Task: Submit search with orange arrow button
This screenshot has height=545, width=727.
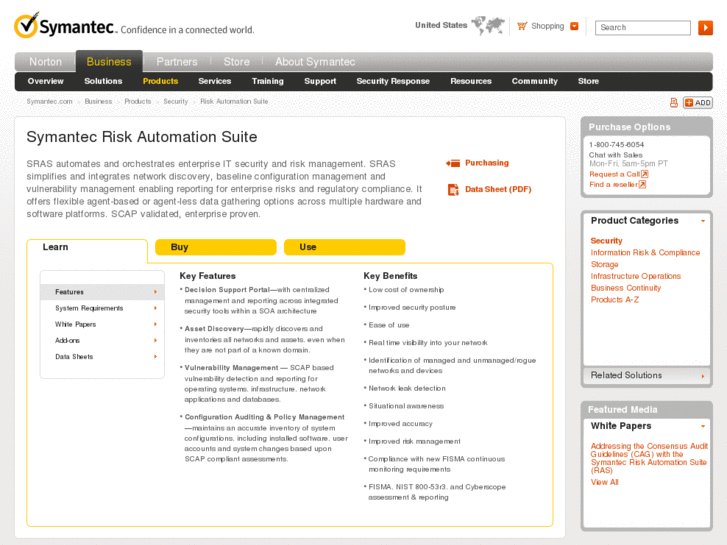Action: click(705, 27)
